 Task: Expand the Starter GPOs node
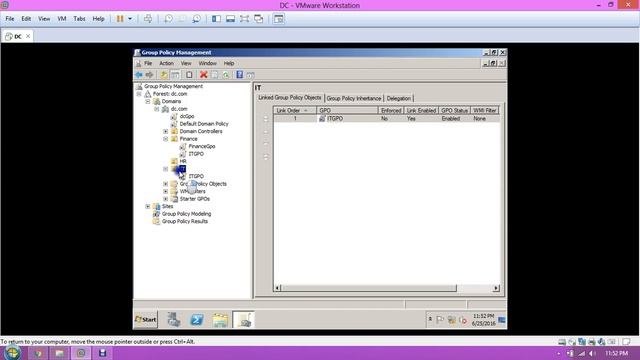[166, 199]
